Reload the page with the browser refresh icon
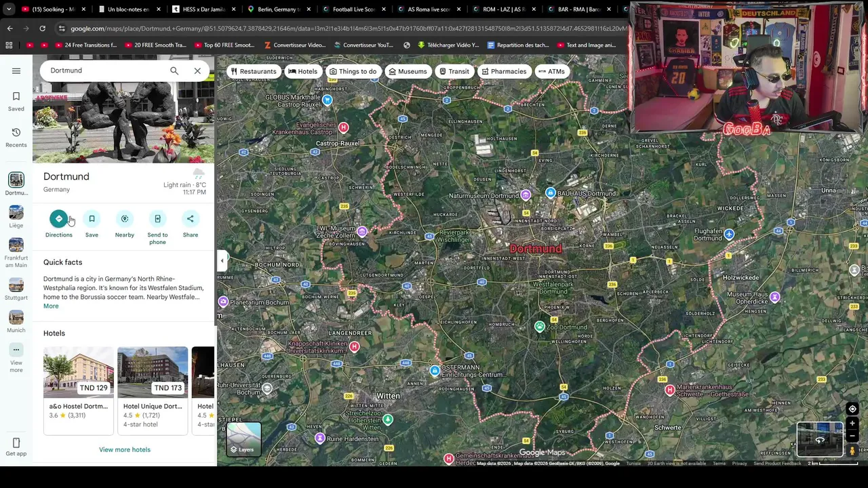The width and height of the screenshot is (868, 488). pos(42,28)
